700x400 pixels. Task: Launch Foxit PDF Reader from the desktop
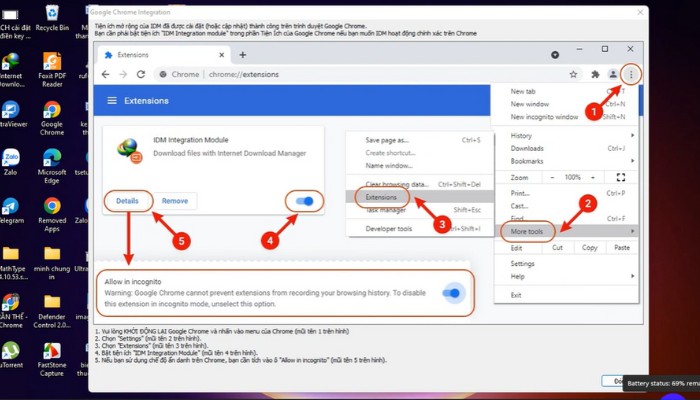click(x=52, y=69)
